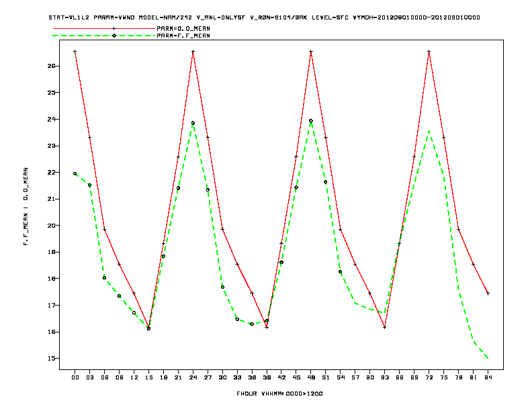The height and width of the screenshot is (411, 532).
Task: Select red line peak marker at hour 24
Action: 193,52
